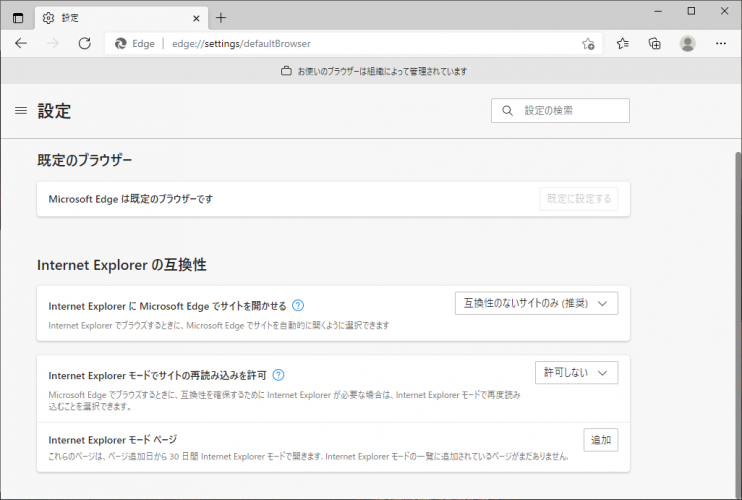Image resolution: width=742 pixels, height=500 pixels.
Task: Click the magnifier icon in settings search
Action: (x=507, y=111)
